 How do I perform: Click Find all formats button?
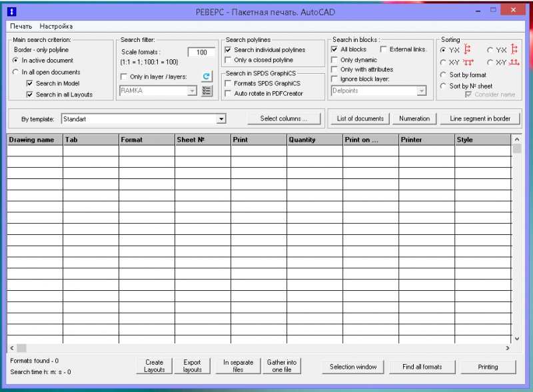point(421,367)
